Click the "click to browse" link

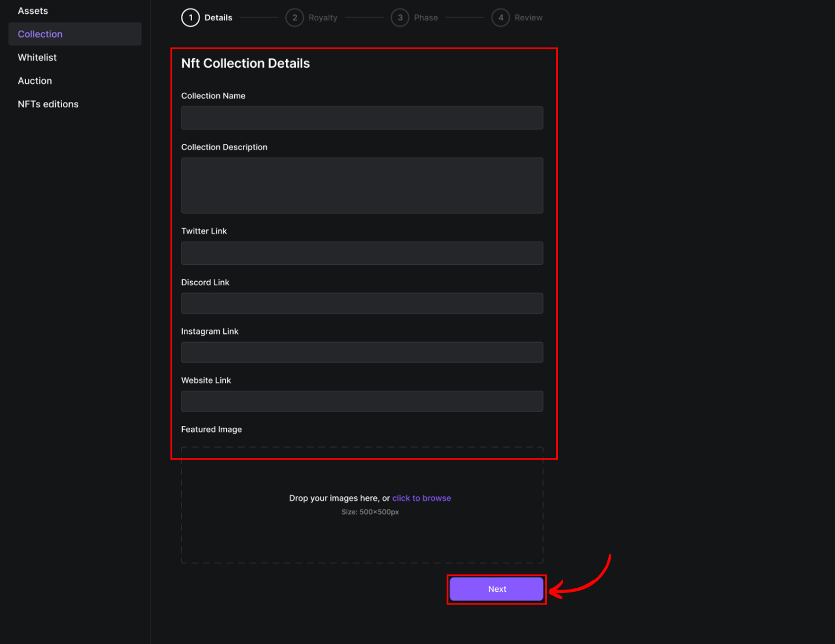422,499
